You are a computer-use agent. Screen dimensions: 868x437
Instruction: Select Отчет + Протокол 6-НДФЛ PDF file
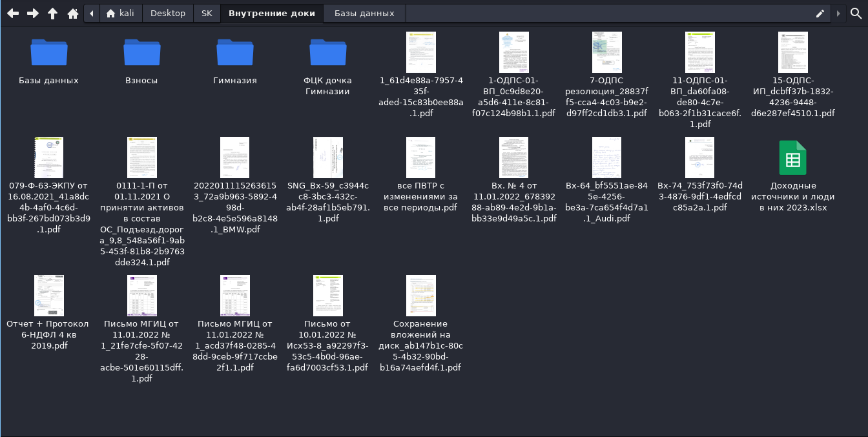48,296
